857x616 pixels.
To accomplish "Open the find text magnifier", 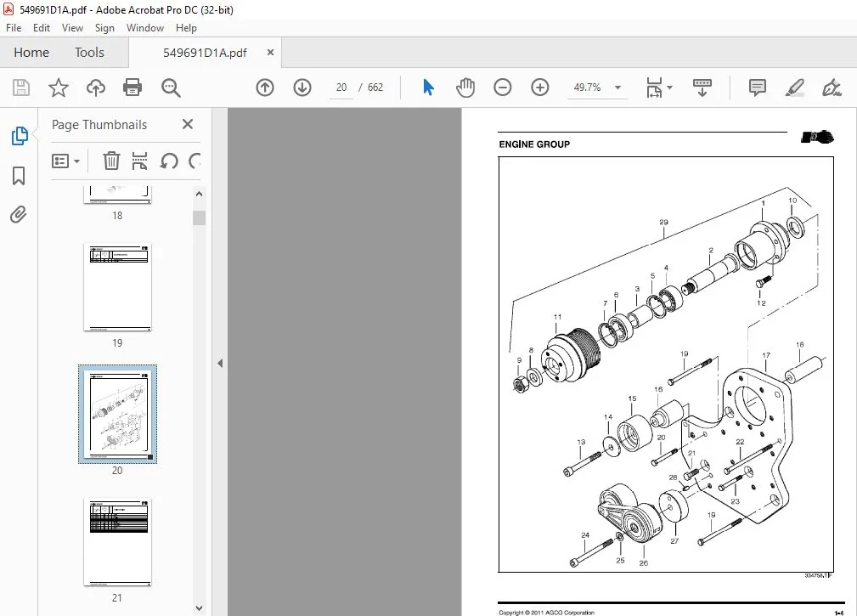I will pos(171,88).
